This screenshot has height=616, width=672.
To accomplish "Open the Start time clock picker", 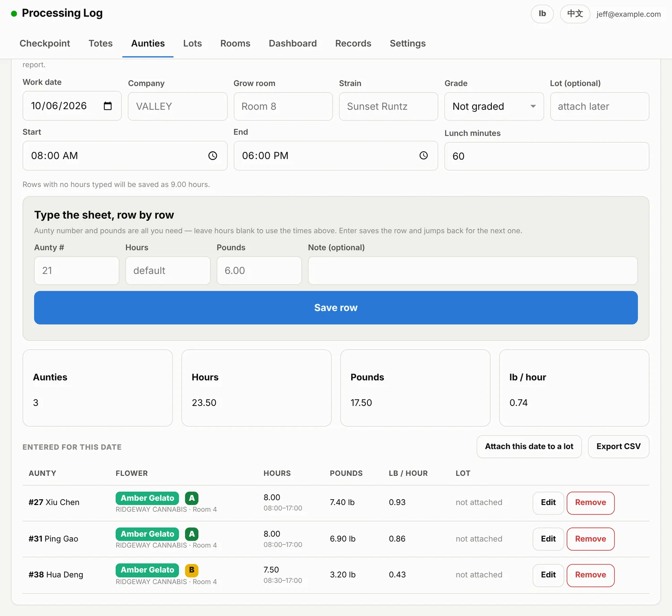I will [x=213, y=156].
